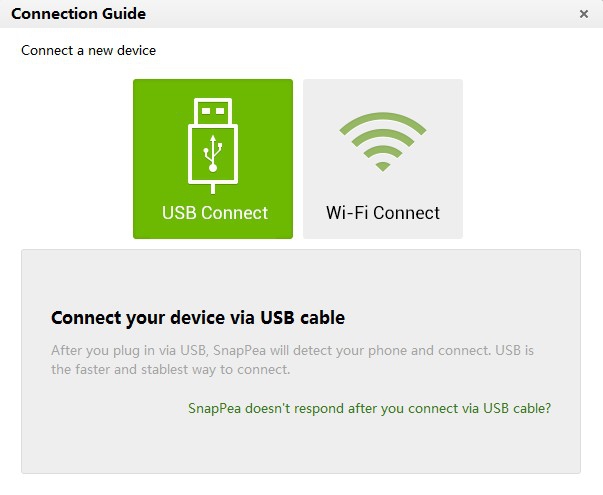Open the SnapPea doesn't respond help link
Viewport: 603px width, 495px height.
[x=369, y=408]
